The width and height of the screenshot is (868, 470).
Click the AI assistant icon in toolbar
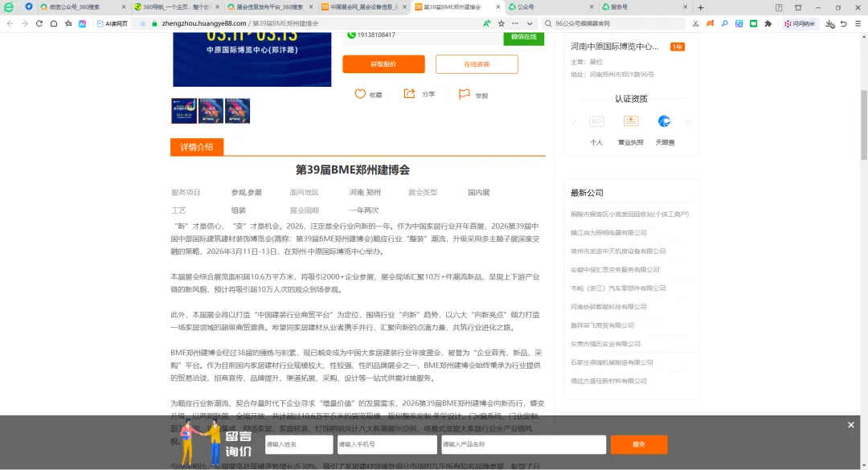83,24
